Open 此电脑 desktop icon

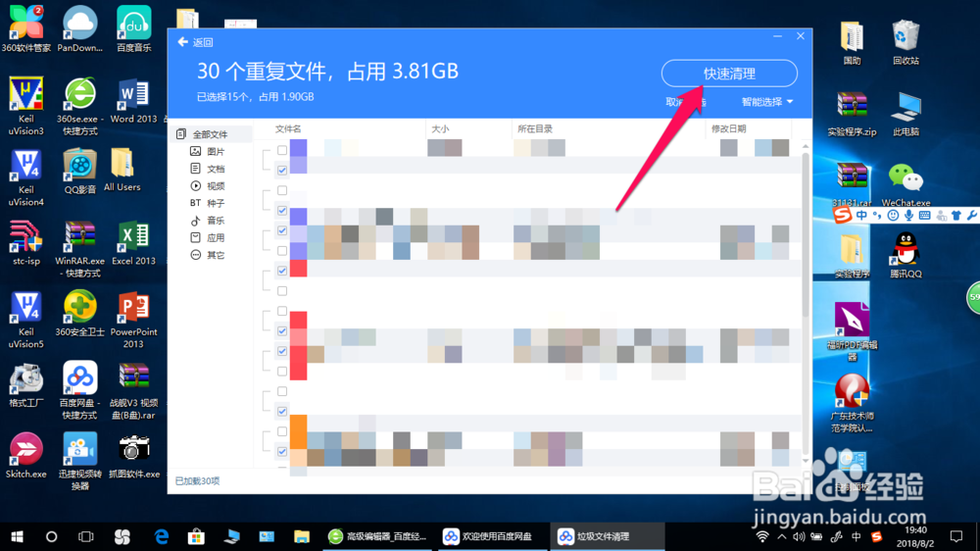906,114
